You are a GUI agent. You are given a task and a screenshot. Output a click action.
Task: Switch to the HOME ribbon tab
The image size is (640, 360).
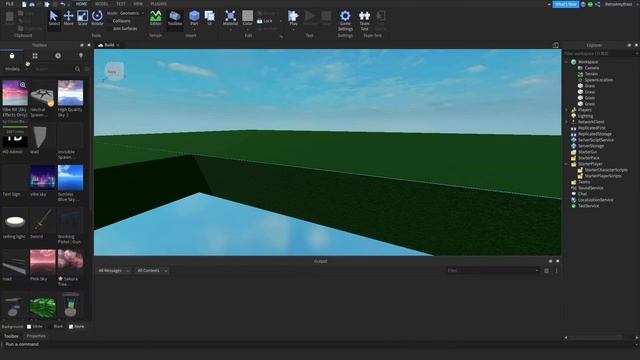pyautogui.click(x=82, y=4)
